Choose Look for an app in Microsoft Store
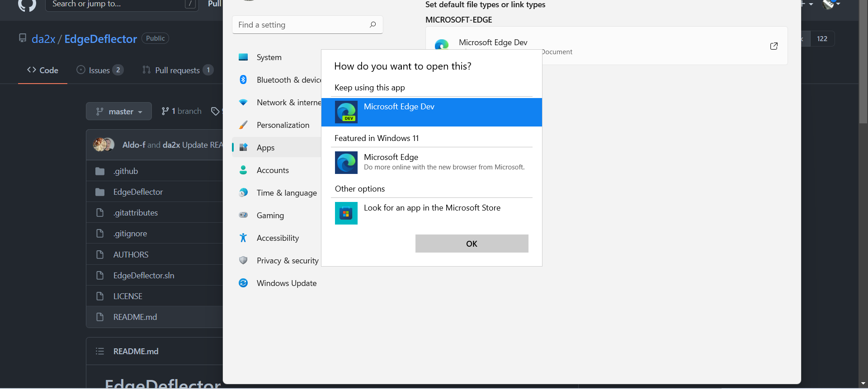 [x=432, y=213]
